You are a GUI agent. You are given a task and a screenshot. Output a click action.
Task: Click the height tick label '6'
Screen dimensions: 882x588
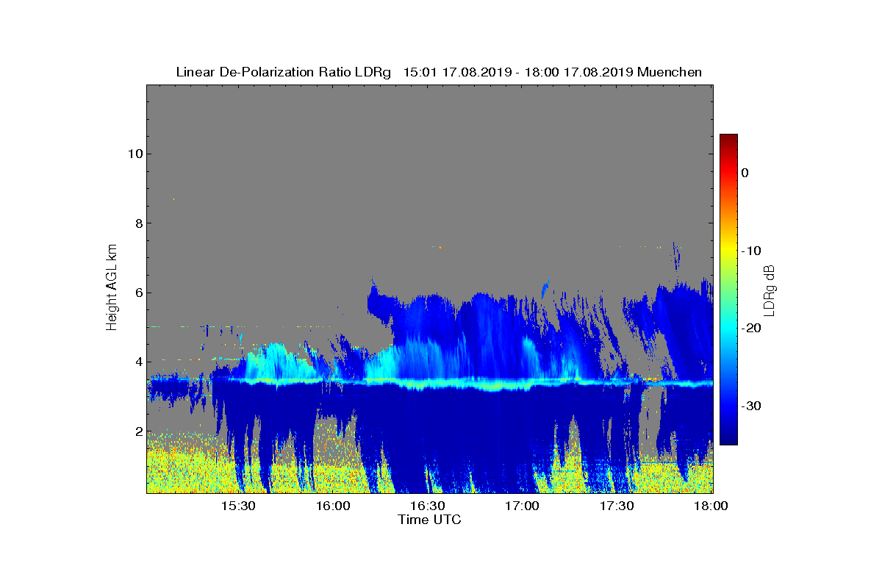(x=137, y=293)
